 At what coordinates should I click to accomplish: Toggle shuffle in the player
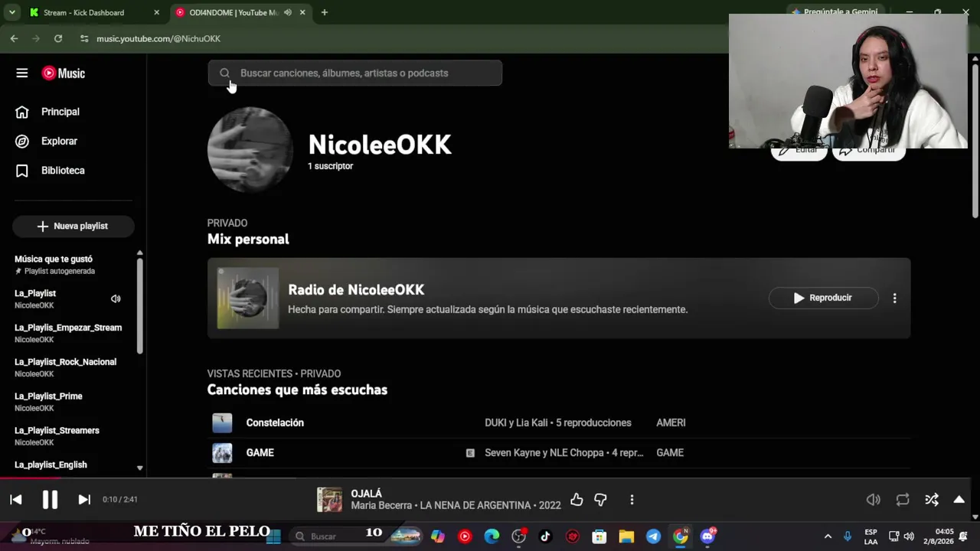tap(932, 500)
